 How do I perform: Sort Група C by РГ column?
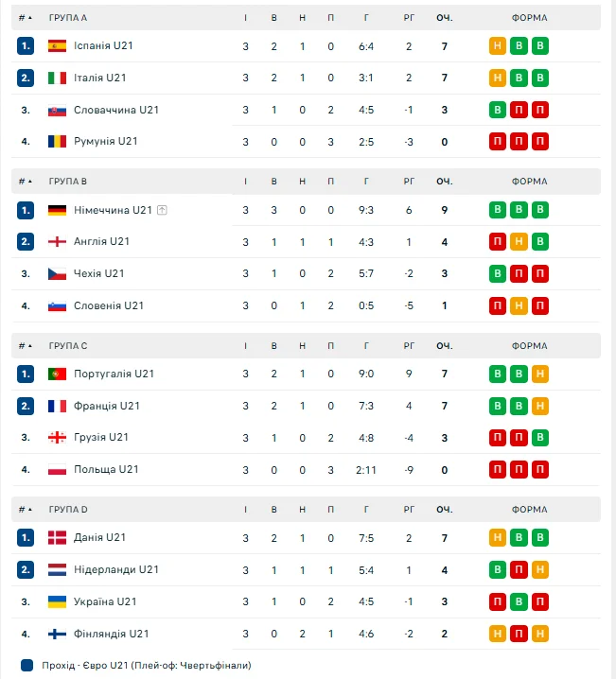click(x=409, y=346)
